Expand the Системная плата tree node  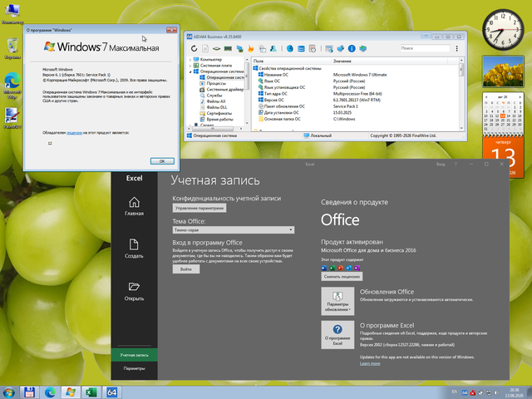point(190,66)
